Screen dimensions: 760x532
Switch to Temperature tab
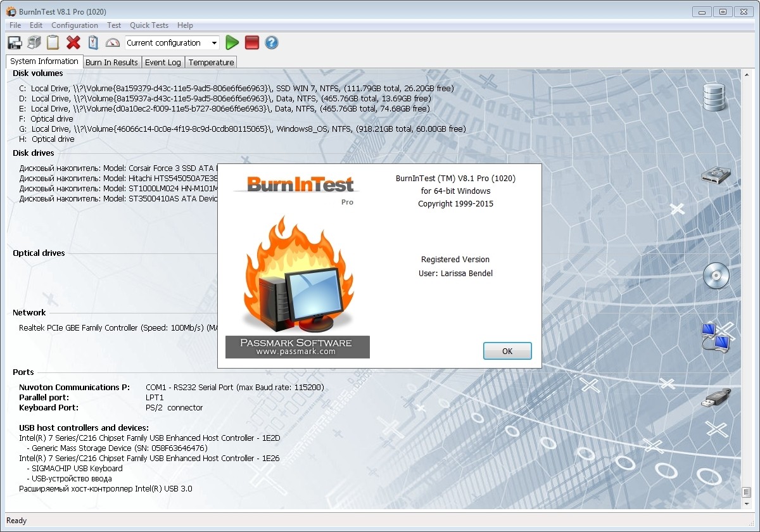(x=211, y=62)
